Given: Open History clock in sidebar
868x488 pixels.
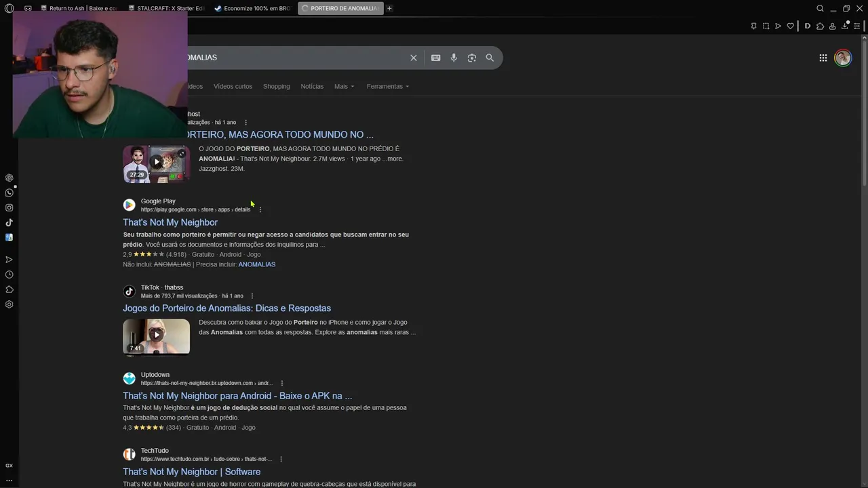Looking at the screenshot, I should tap(9, 274).
